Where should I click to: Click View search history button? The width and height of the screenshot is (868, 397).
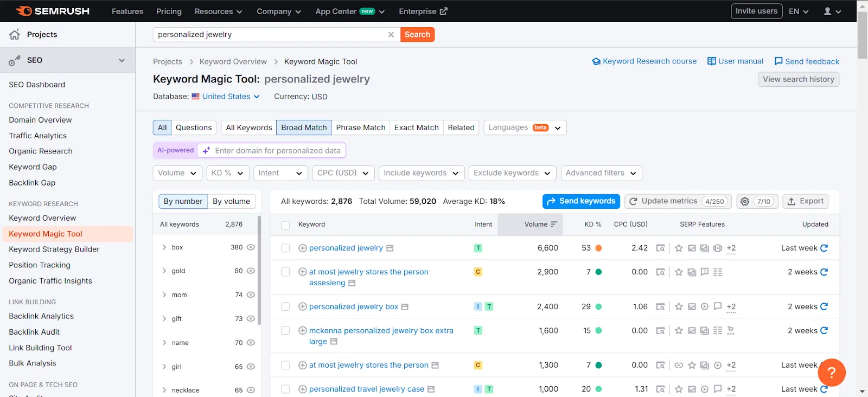(799, 79)
